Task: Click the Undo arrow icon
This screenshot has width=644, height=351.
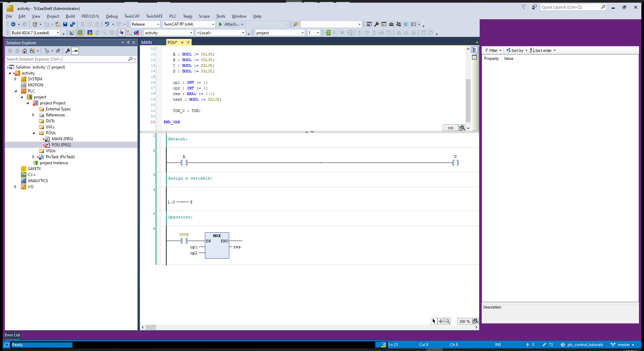Action: pyautogui.click(x=107, y=24)
